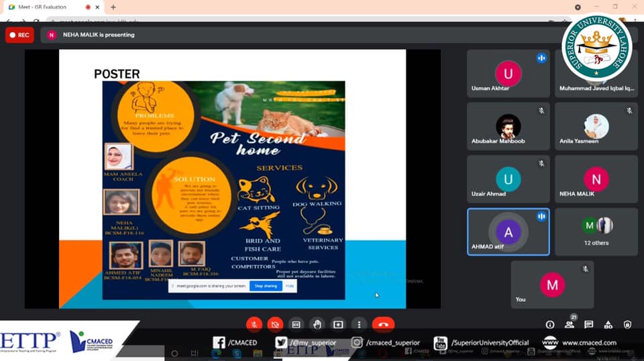The height and width of the screenshot is (361, 644).
Task: Open the meeting details info icon
Action: 550,325
